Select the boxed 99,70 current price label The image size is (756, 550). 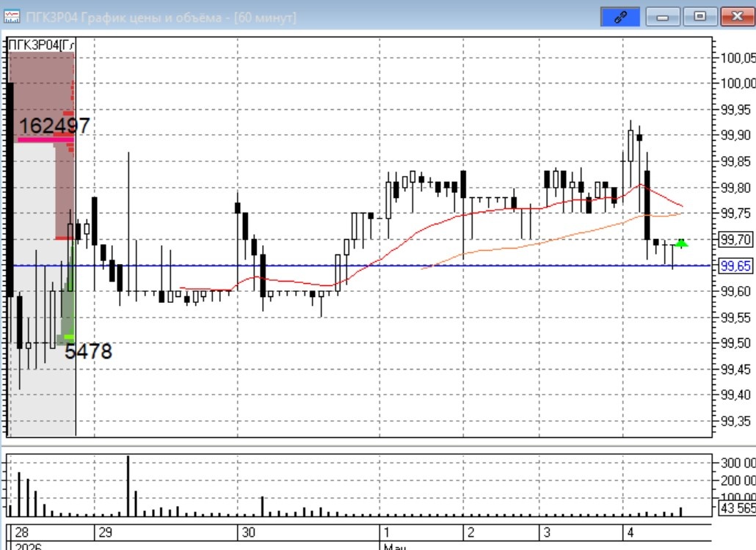[735, 239]
